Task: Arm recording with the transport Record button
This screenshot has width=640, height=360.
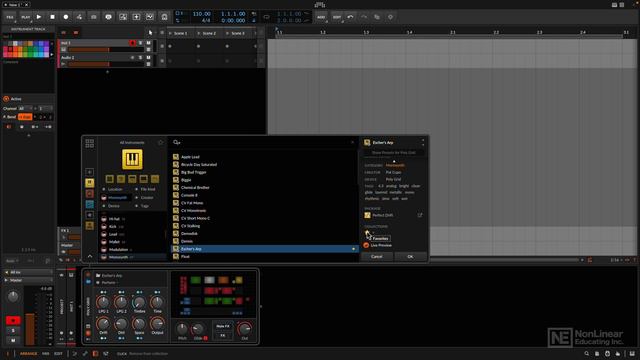Action: [x=66, y=17]
